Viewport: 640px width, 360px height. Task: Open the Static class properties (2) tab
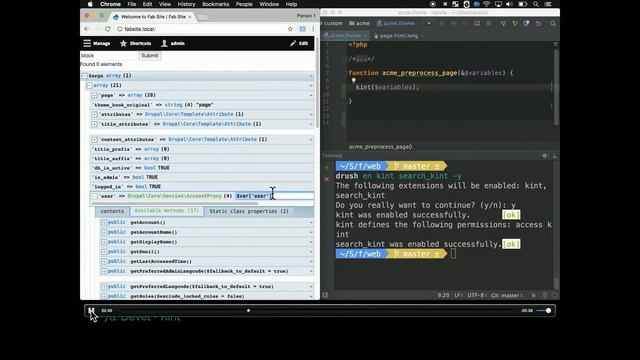[249, 211]
